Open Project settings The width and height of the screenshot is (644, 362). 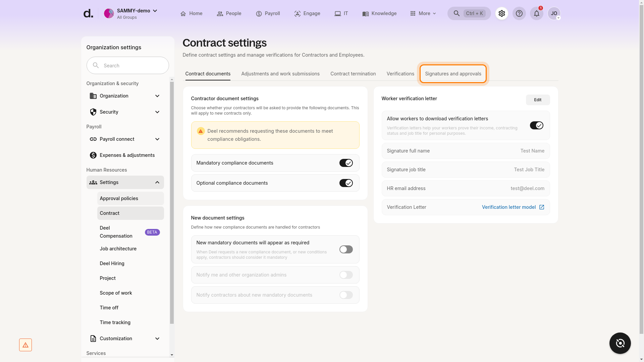(x=130, y=278)
